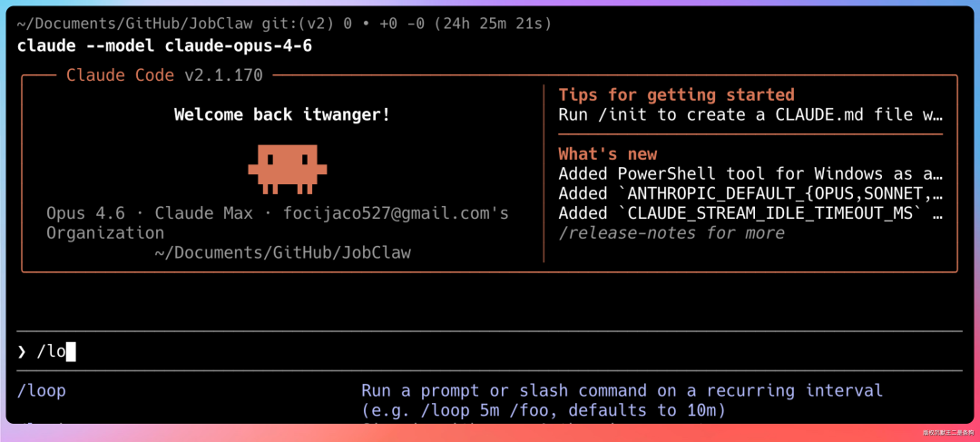Click the Added PowerShell tool release note
This screenshot has height=442, width=980.
pyautogui.click(x=750, y=173)
